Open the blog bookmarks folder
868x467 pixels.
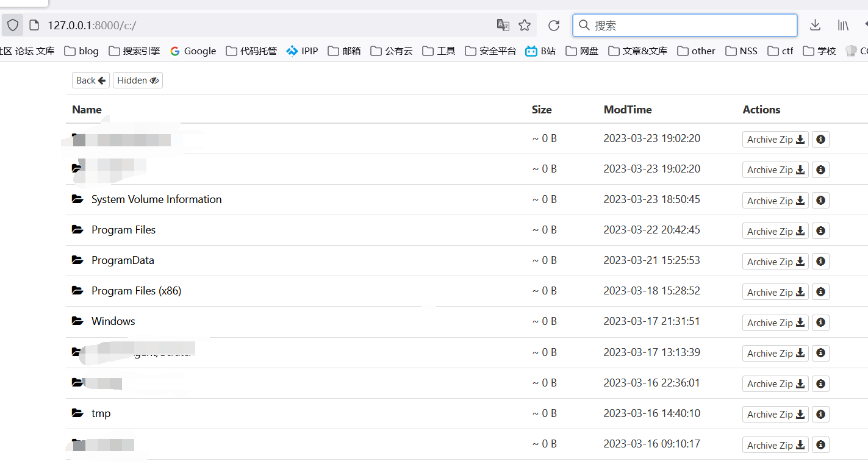pyautogui.click(x=82, y=51)
